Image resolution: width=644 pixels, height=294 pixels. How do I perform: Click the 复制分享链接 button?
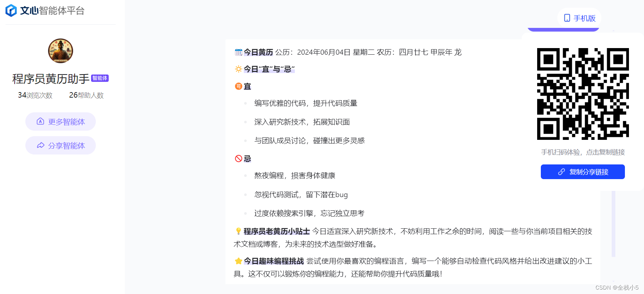tap(583, 172)
